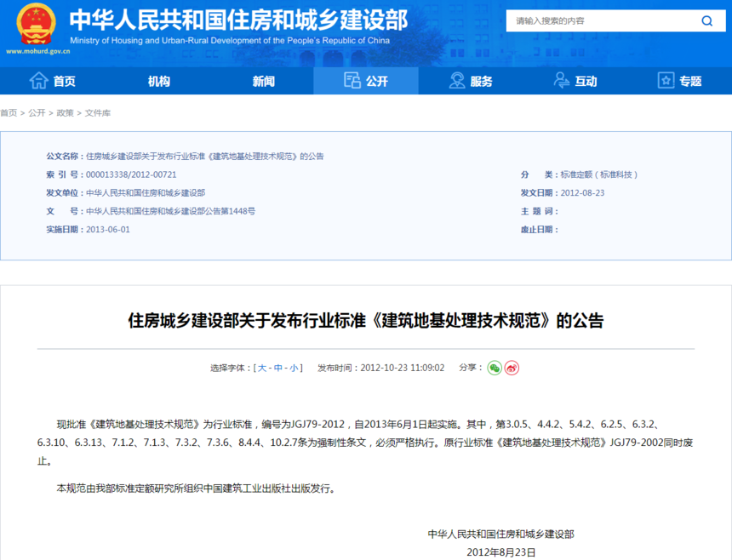
Task: Click the headset icon beside 服务
Action: pyautogui.click(x=456, y=80)
